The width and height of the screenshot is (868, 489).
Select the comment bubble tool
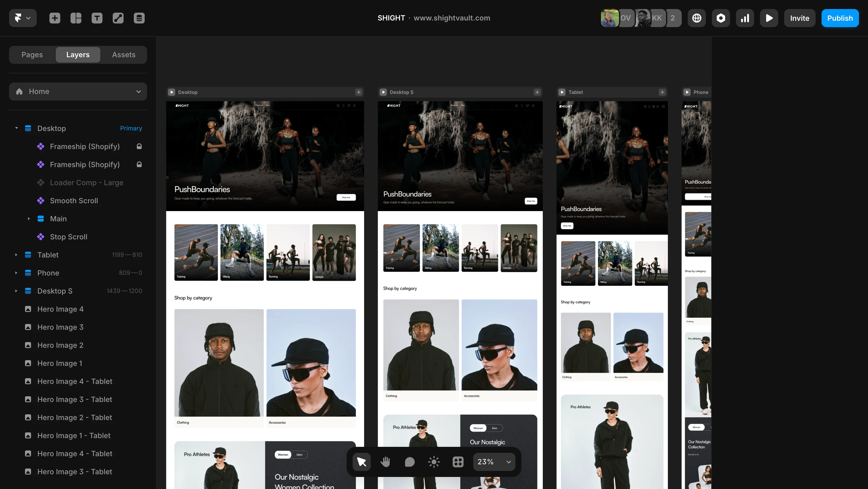coord(410,462)
